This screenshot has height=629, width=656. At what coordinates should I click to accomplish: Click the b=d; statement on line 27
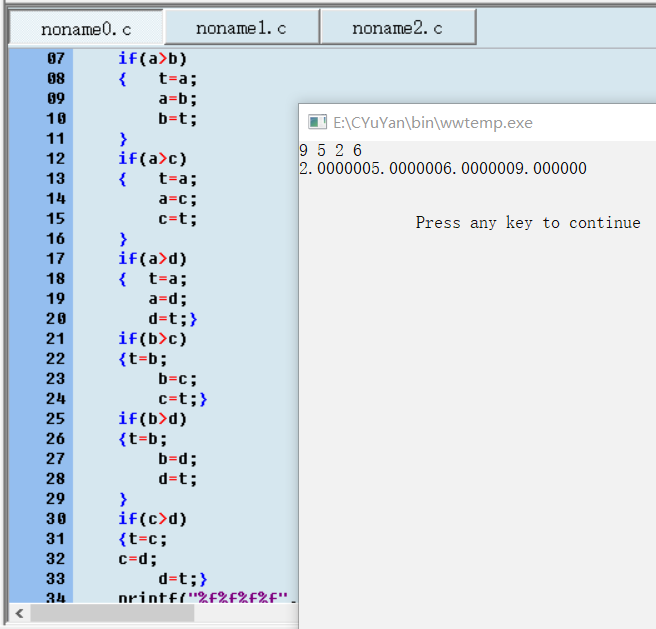pos(177,459)
